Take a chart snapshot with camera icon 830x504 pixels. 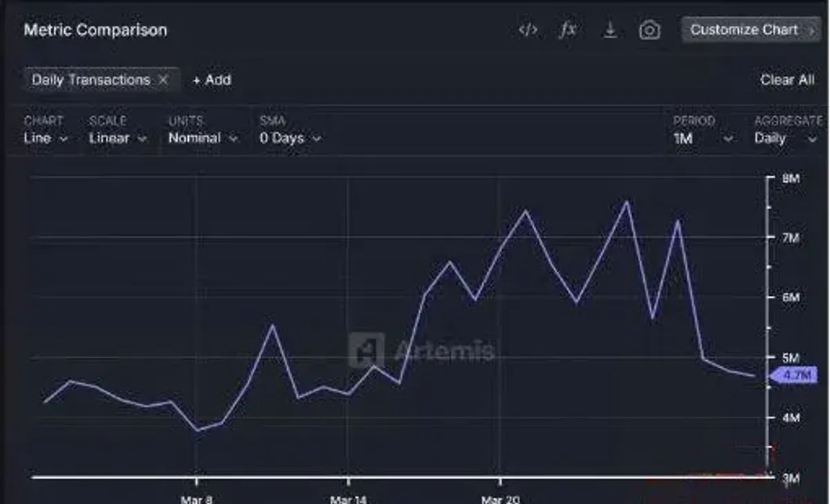(x=649, y=30)
